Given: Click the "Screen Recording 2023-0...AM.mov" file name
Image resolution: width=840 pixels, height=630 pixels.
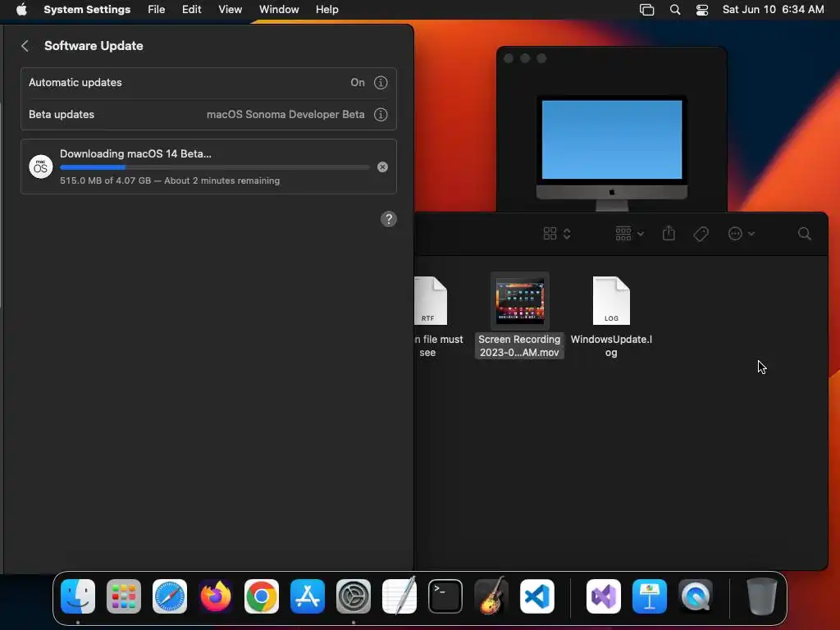Looking at the screenshot, I should pyautogui.click(x=519, y=346).
